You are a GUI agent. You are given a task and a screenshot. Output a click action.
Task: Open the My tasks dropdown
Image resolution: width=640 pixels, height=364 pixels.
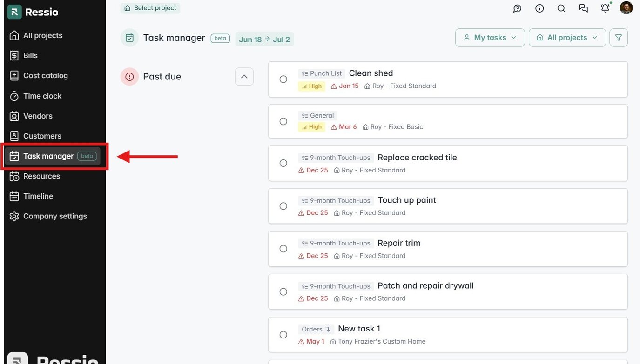pos(490,37)
